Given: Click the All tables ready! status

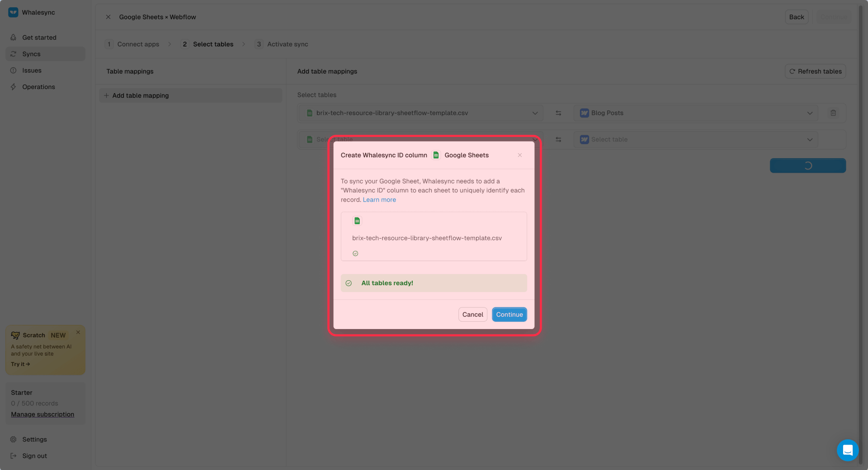Looking at the screenshot, I should (434, 283).
